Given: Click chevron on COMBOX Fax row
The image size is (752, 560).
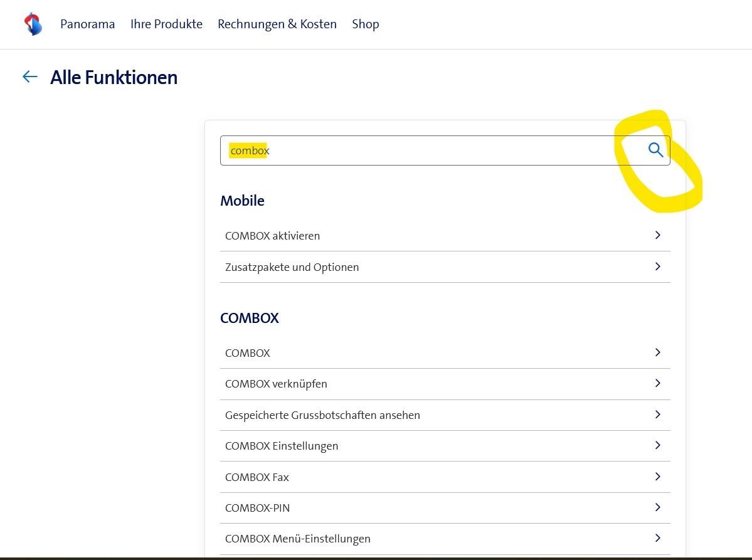Looking at the screenshot, I should [x=657, y=477].
